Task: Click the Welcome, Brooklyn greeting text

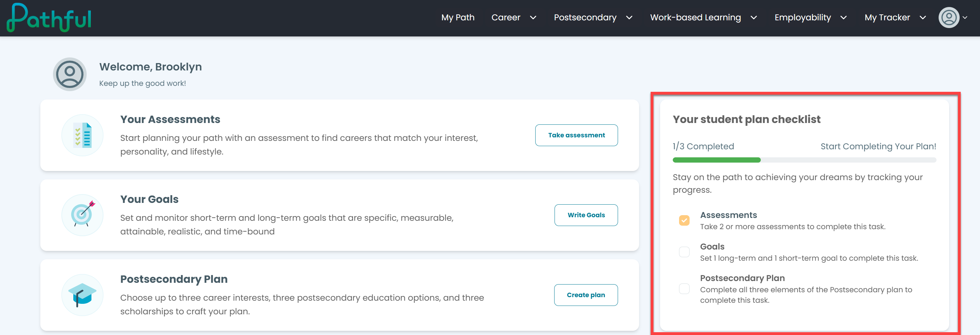Action: click(x=150, y=67)
